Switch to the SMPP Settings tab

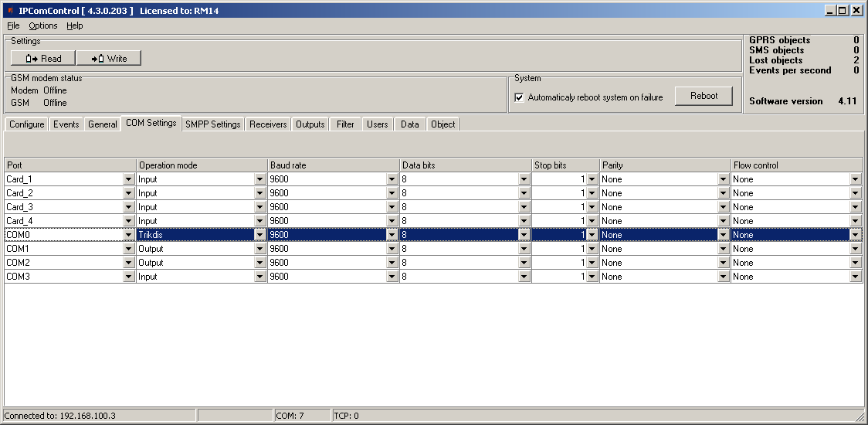[213, 124]
